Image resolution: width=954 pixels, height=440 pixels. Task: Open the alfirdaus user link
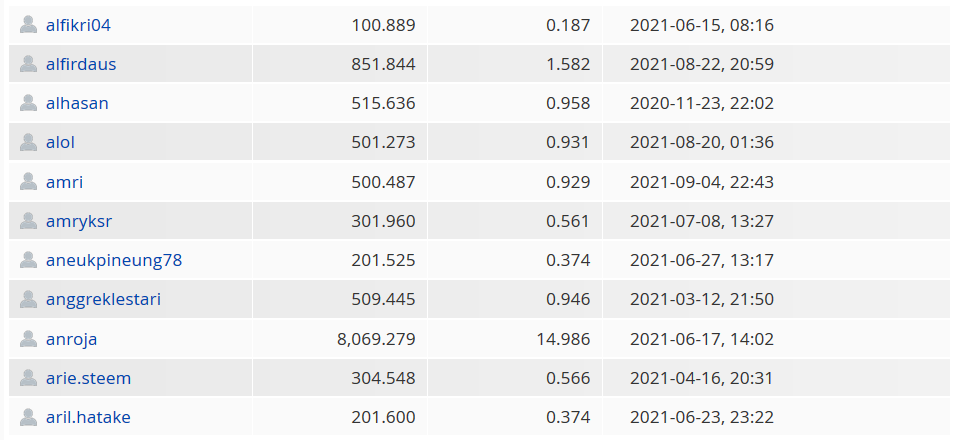click(x=81, y=64)
